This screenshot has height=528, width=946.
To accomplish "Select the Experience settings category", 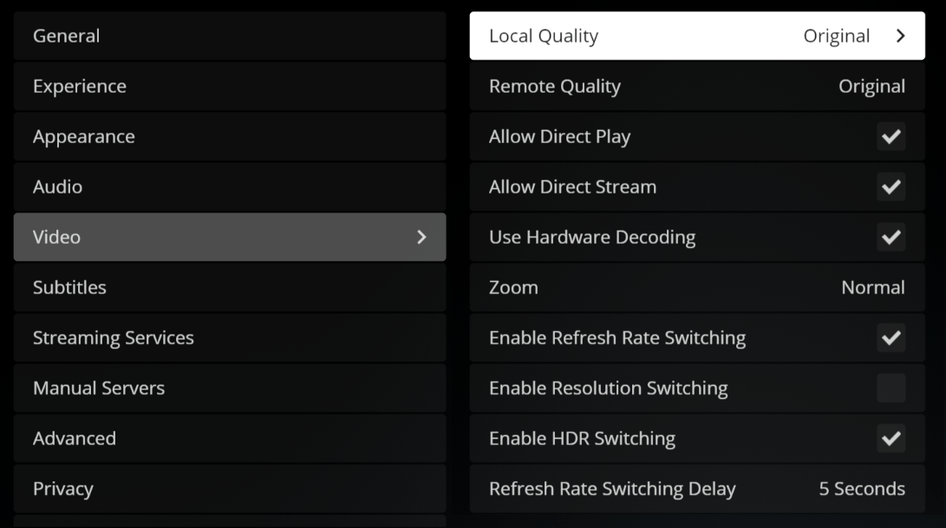I will (x=229, y=86).
